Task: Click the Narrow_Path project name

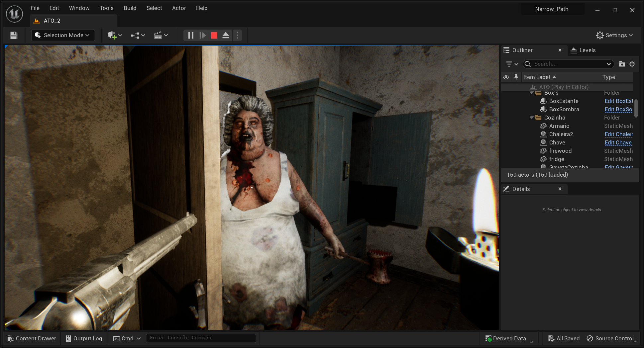Action: tap(552, 9)
